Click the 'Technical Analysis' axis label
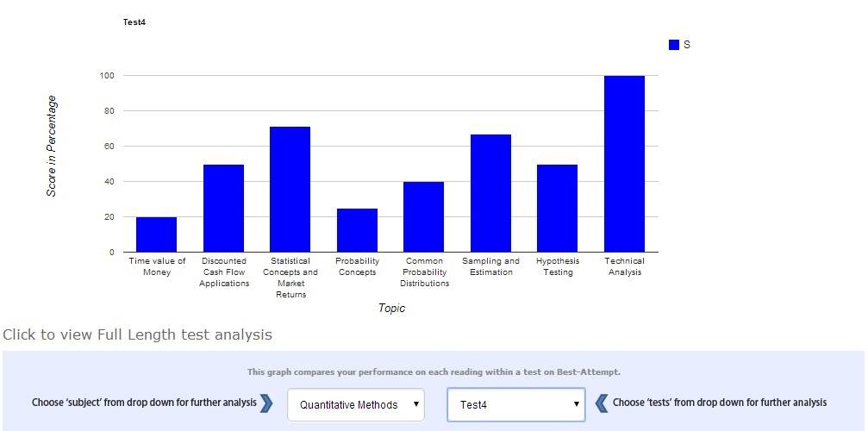Image resolution: width=868 pixels, height=431 pixels. click(624, 266)
